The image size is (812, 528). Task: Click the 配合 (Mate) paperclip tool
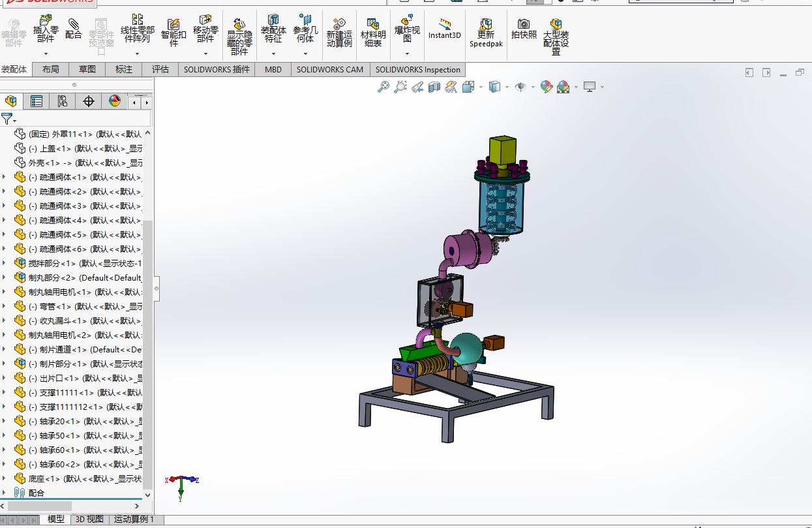74,29
